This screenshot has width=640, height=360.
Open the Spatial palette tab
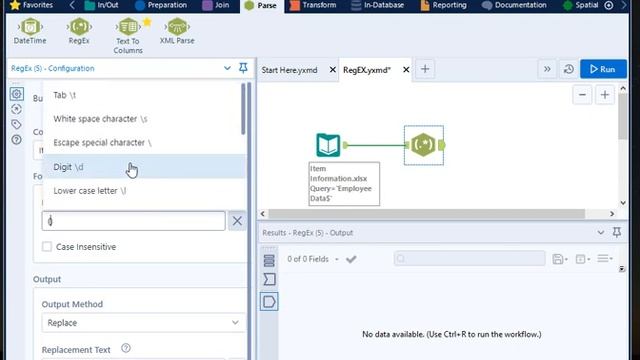pyautogui.click(x=581, y=5)
